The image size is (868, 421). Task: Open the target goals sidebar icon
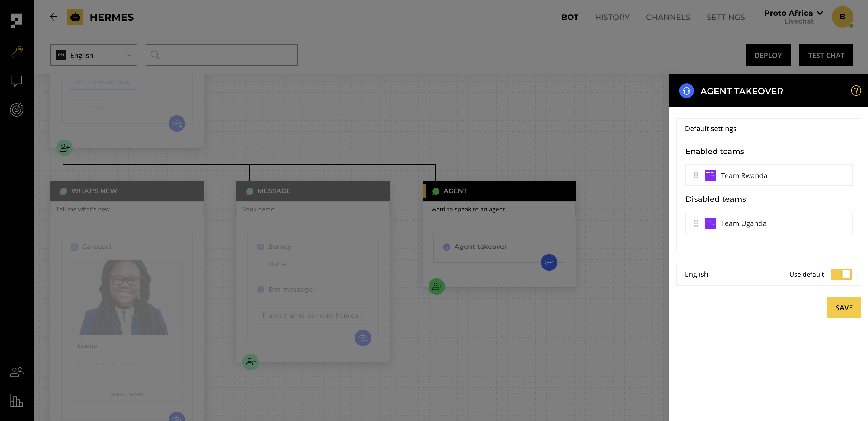(17, 110)
